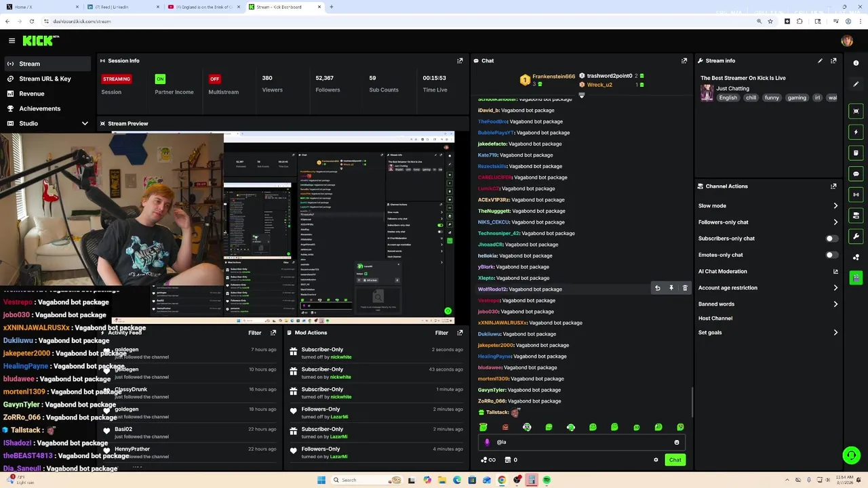
Task: Open the profile avatar menu at the top right
Action: (x=847, y=41)
